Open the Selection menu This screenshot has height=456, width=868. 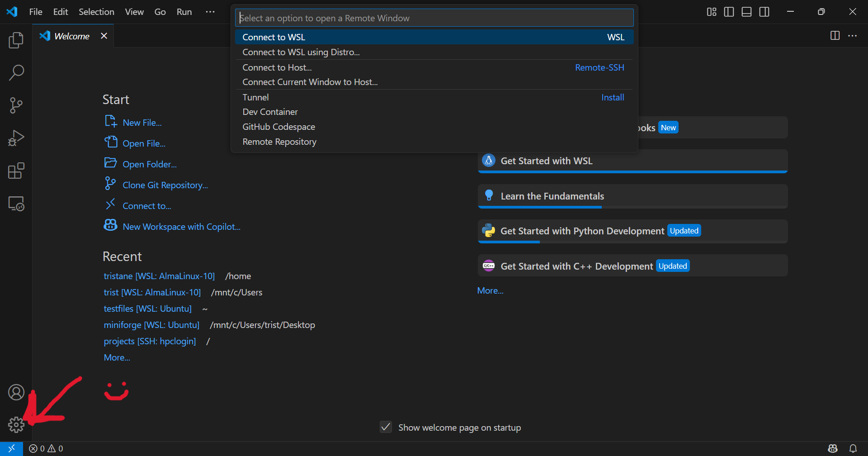coord(96,12)
